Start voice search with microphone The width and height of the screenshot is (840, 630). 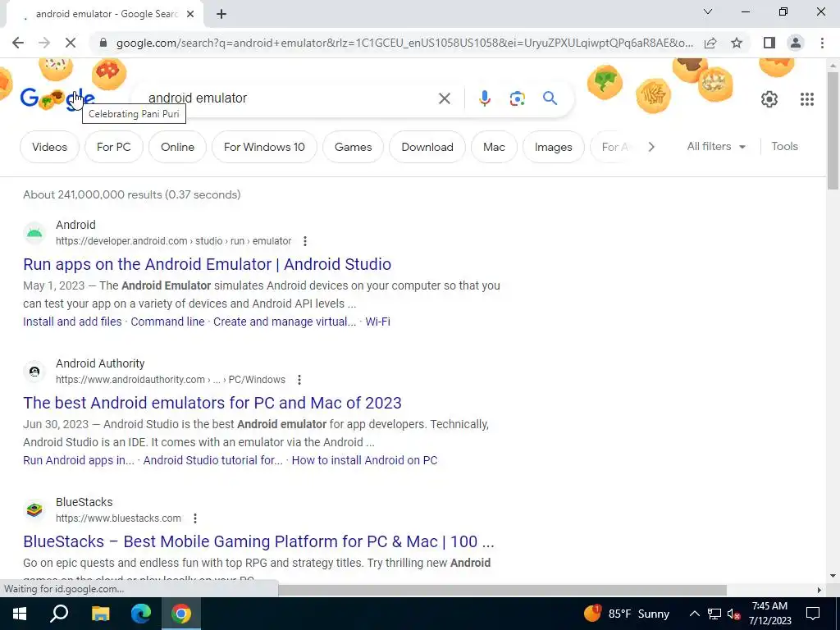[484, 98]
